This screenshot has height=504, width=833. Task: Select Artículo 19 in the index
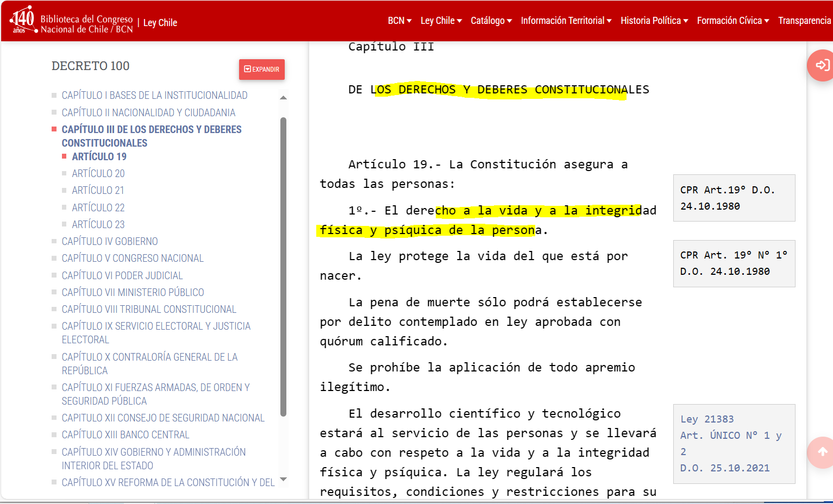pyautogui.click(x=99, y=156)
